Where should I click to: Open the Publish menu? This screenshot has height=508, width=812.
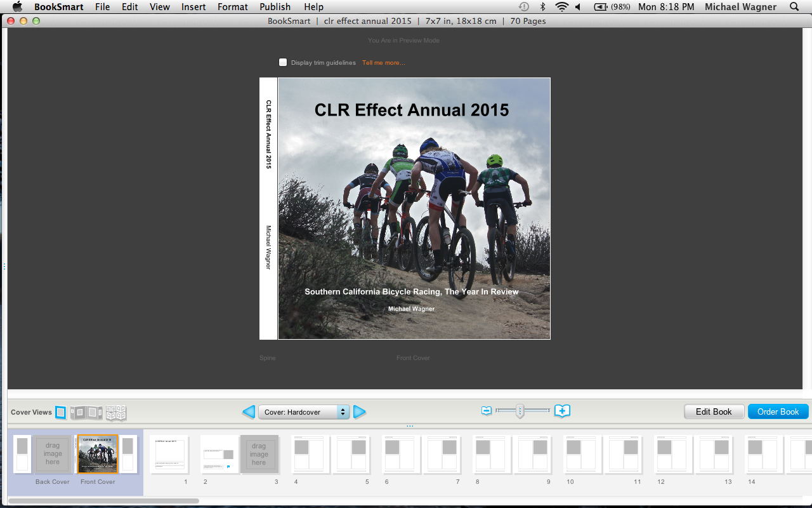(275, 7)
